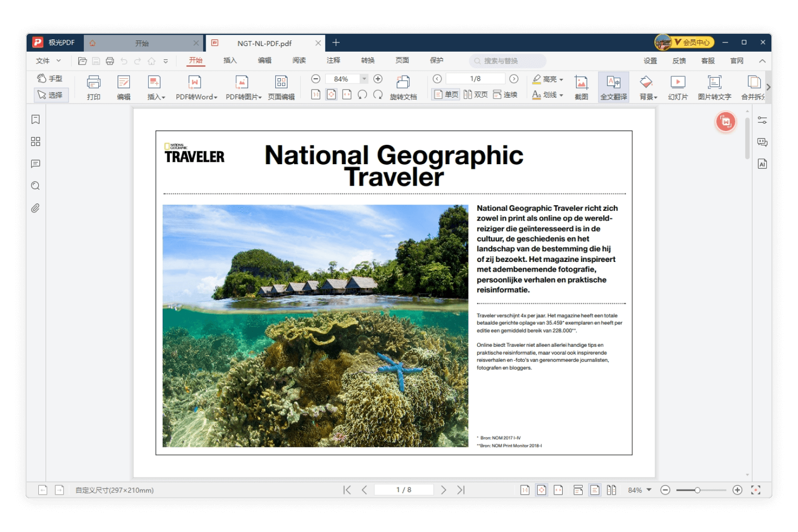Screen dimensions: 798x532
Task: Select the 手型 hand tool
Action: pyautogui.click(x=50, y=78)
